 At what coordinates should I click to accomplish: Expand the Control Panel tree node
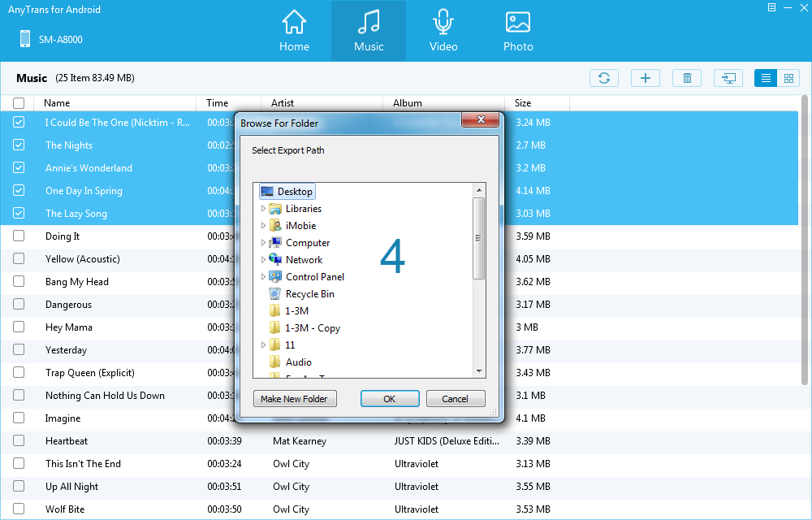pyautogui.click(x=263, y=277)
